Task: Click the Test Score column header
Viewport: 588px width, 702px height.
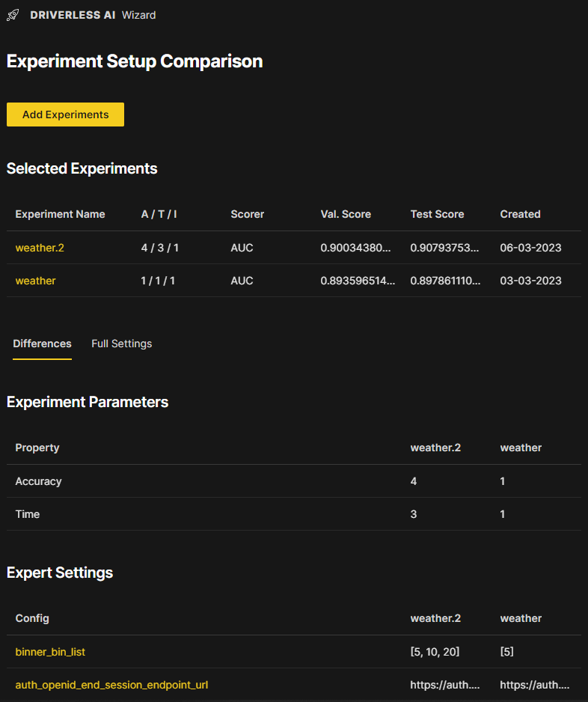Action: [x=437, y=214]
